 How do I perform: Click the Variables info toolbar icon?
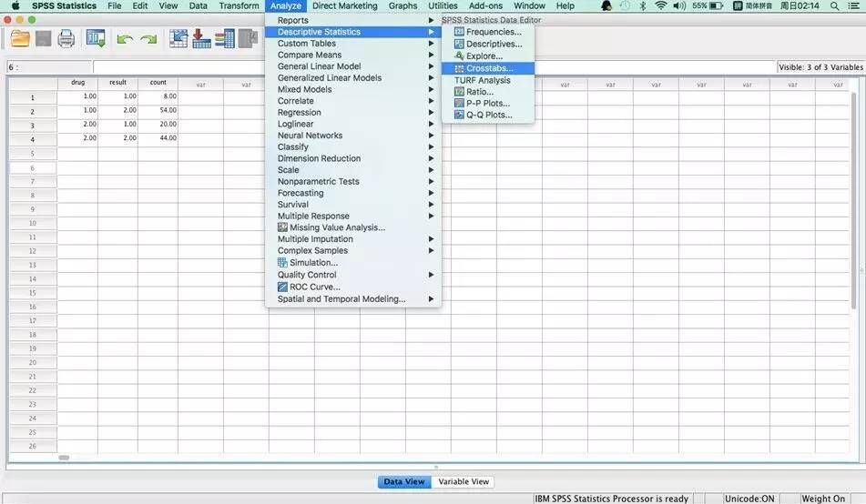225,39
